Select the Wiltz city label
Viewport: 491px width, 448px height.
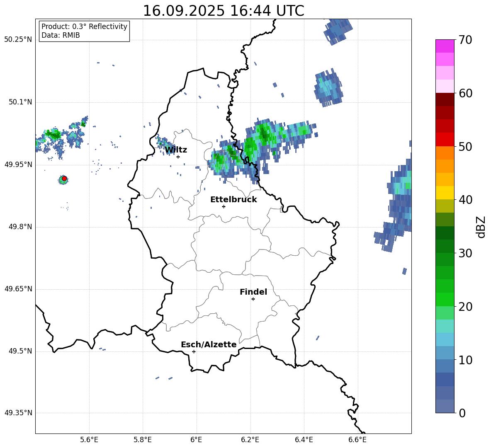pos(176,150)
